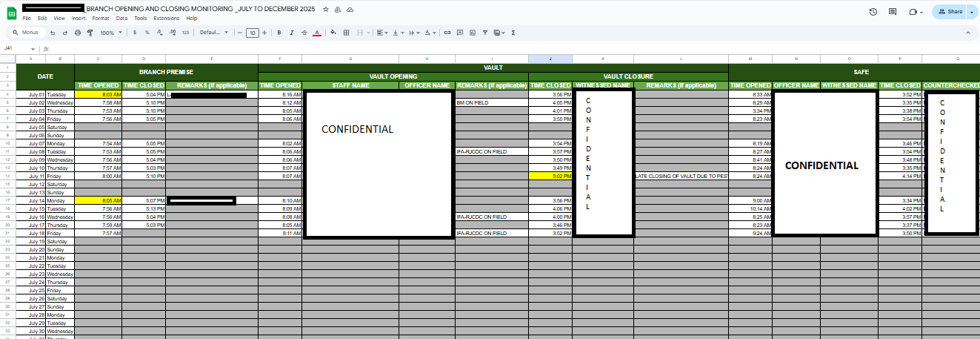The image size is (980, 339).
Task: Open the Horizontal align dropdown
Action: [382, 33]
